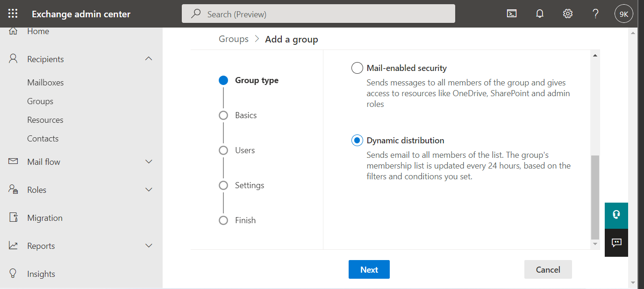Expand the Reports section chevron

pyautogui.click(x=149, y=246)
